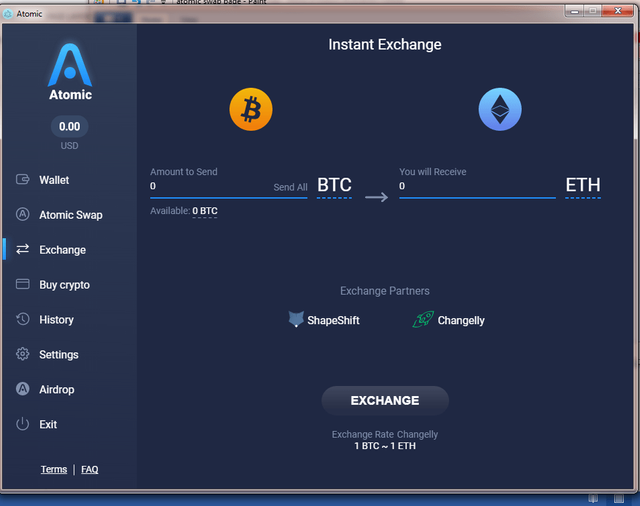Click the Ethereum coin logo

500,109
